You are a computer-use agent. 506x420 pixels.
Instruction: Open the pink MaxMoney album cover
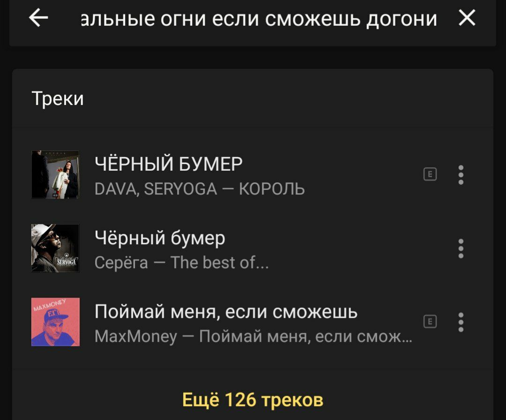pos(55,322)
